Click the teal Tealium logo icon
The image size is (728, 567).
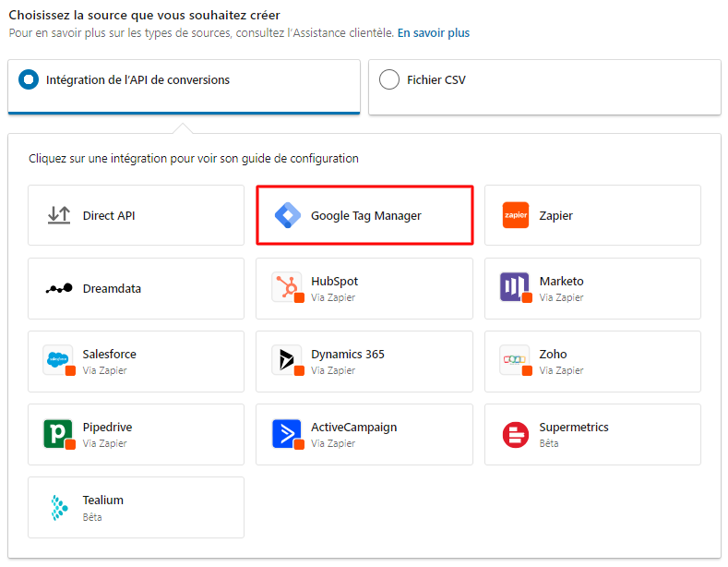pyautogui.click(x=59, y=508)
